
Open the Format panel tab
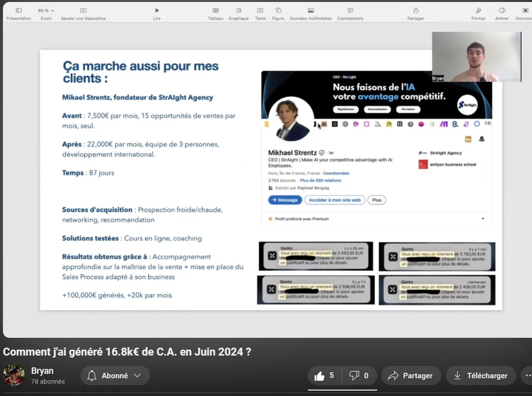478,10
